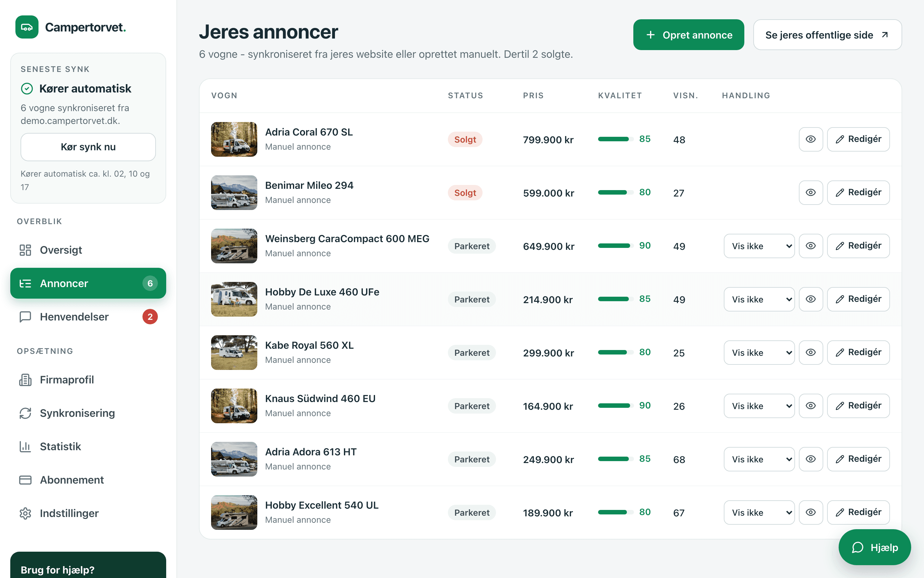Open Indstillinger in the sidebar
The image size is (924, 578).
[x=88, y=513]
